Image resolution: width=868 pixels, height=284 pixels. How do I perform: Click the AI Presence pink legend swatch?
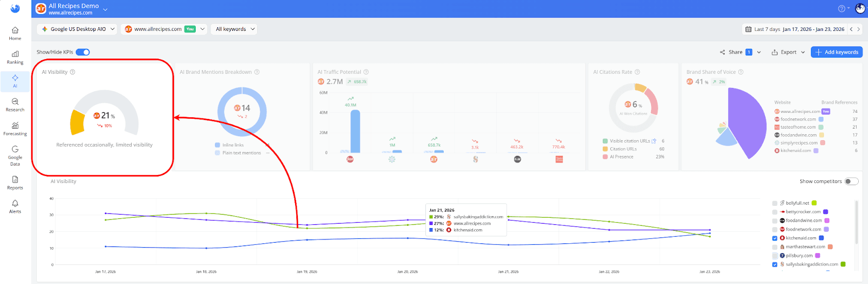(605, 157)
